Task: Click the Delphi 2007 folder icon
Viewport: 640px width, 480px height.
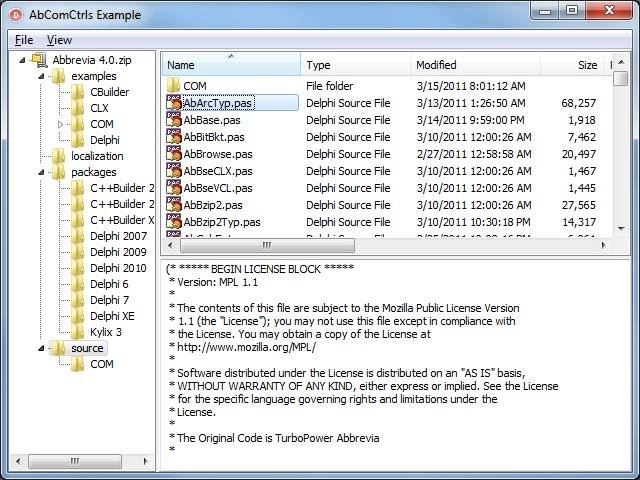Action: [x=78, y=236]
